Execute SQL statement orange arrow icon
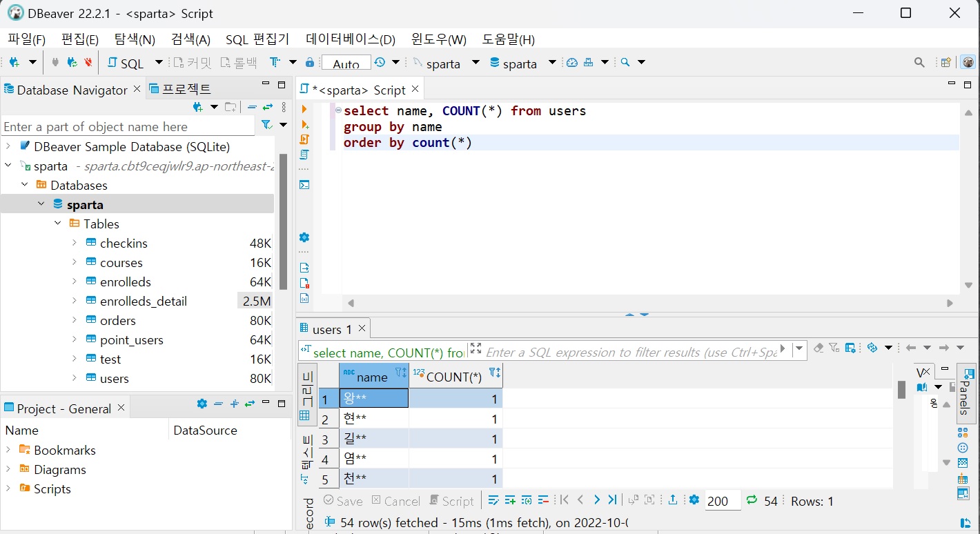This screenshot has height=534, width=980. click(304, 109)
